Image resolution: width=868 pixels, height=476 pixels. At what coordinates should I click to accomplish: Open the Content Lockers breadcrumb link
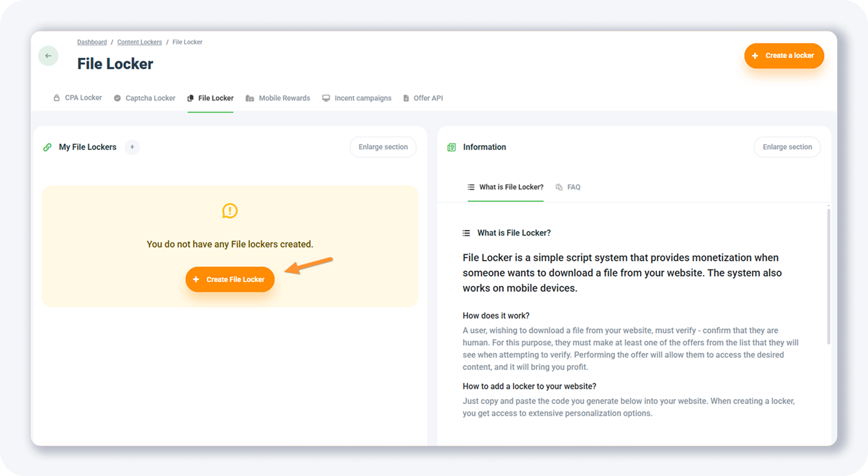[x=139, y=42]
